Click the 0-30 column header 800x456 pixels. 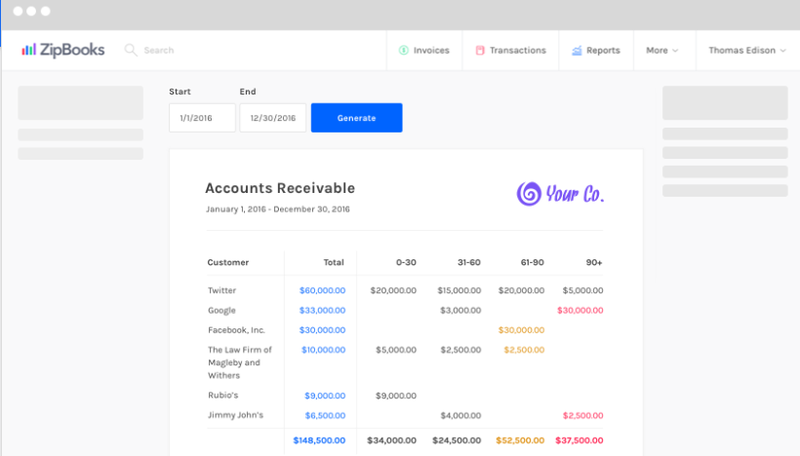(x=406, y=262)
